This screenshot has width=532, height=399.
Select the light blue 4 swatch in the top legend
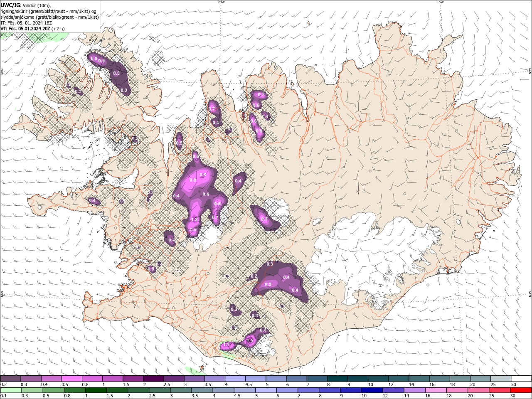click(x=235, y=379)
